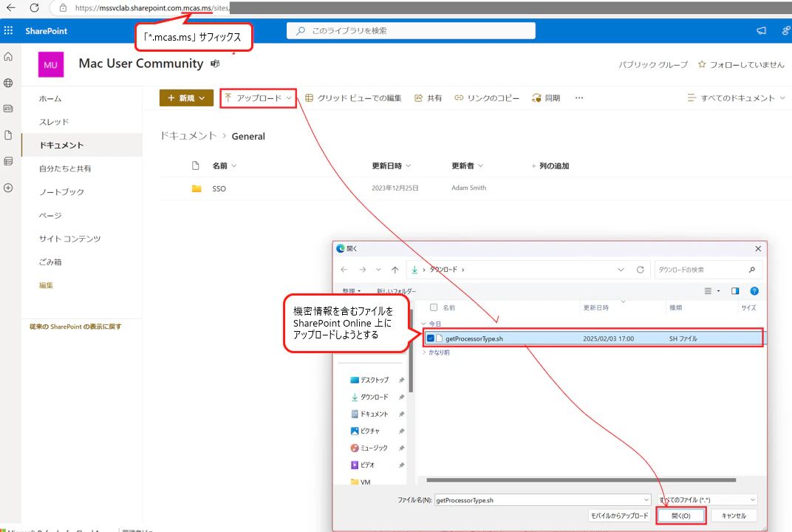Click Cancel in the Open dialog
The width and height of the screenshot is (792, 532).
pos(734,516)
